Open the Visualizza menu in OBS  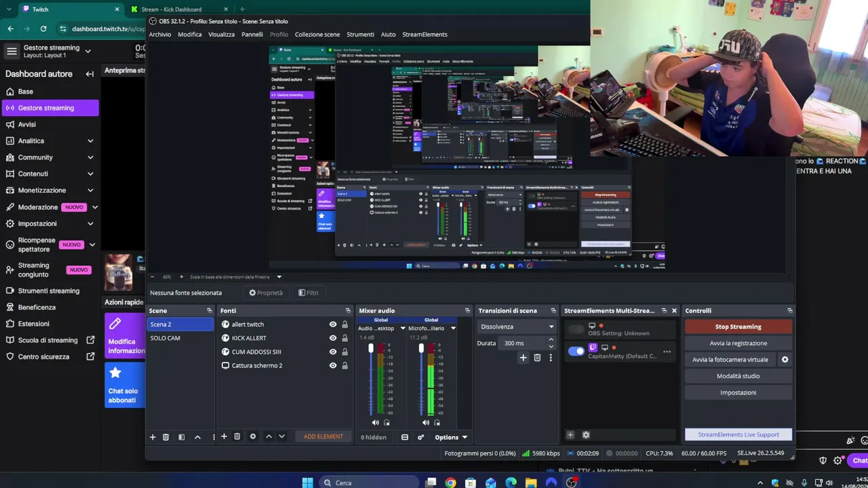(x=222, y=35)
